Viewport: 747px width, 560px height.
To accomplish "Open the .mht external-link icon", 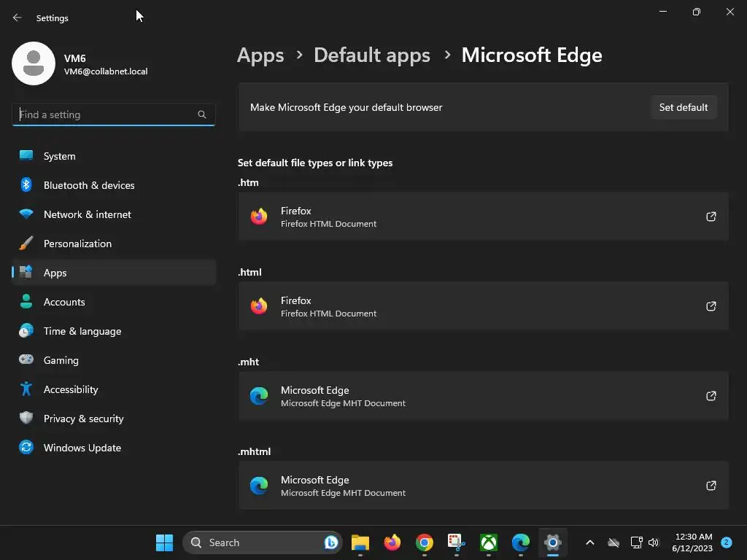I will coord(711,396).
